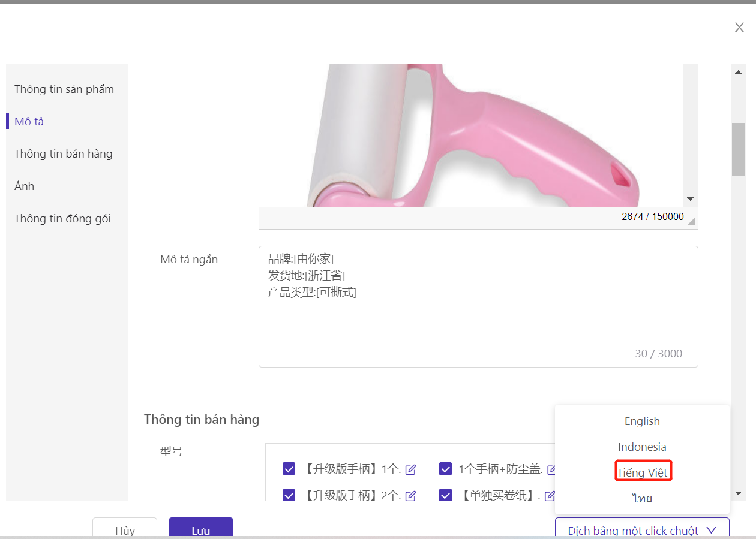Click the page scrollbar up arrow
Screen dimensions: 756x539
click(738, 72)
